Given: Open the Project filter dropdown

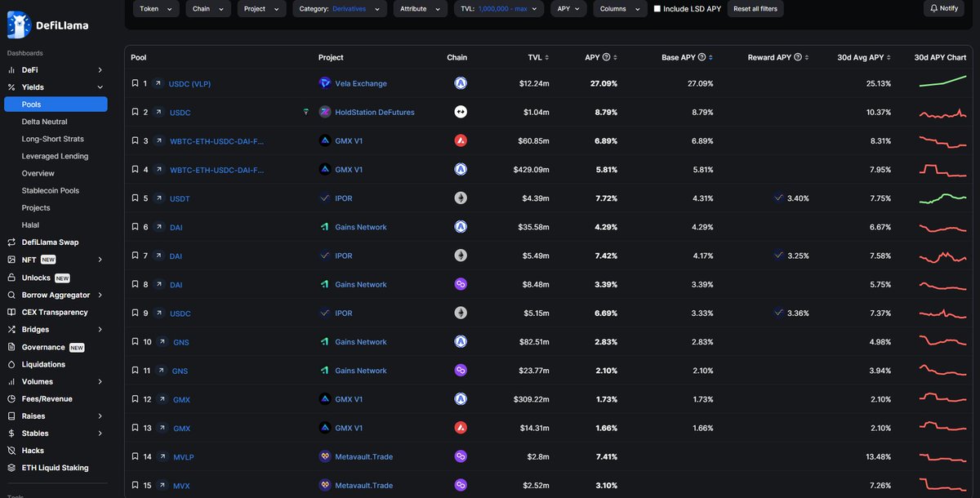Looking at the screenshot, I should (262, 8).
